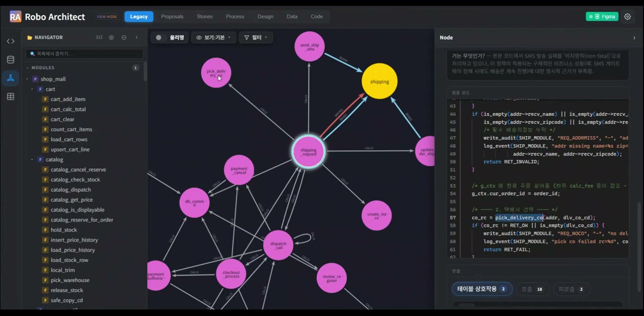This screenshot has height=316, width=644.
Task: Open the table grid sidebar icon
Action: (x=11, y=97)
